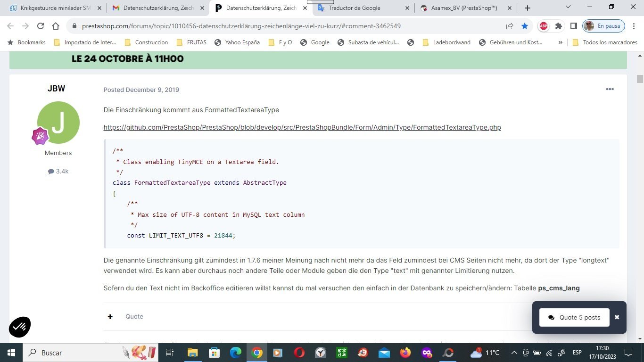Click the page vertical scrollbar thumb
The image size is (644, 362).
tap(640, 79)
